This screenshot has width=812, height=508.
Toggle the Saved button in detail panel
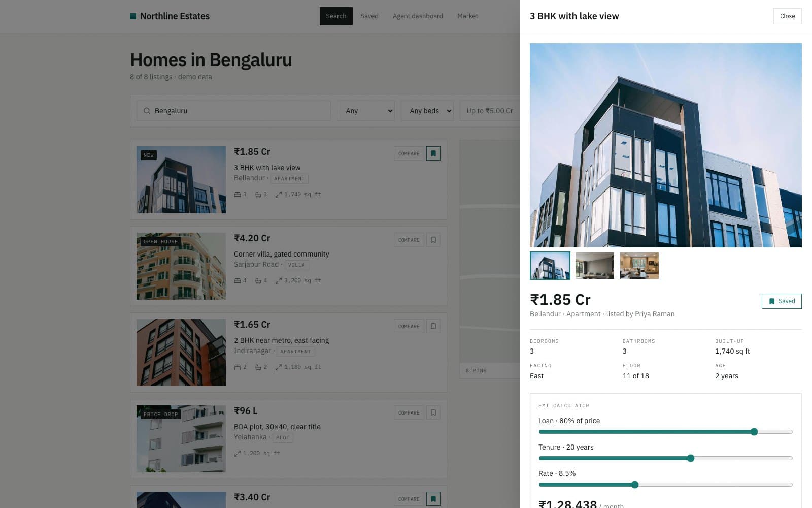782,301
